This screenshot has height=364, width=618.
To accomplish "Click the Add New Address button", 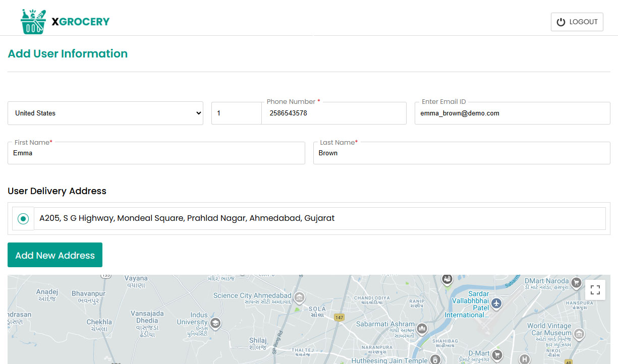I will click(54, 255).
